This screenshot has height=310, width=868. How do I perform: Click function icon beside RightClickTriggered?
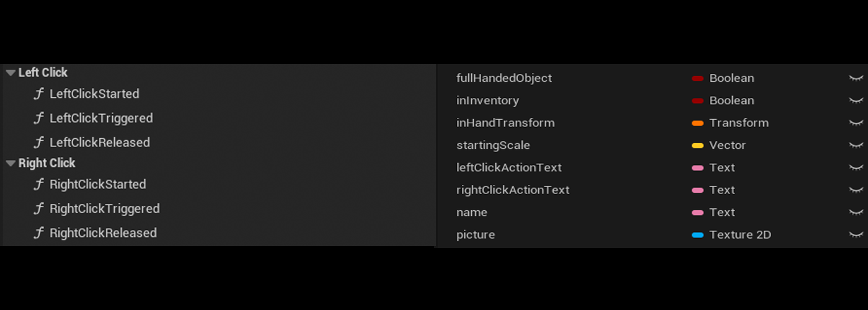tap(39, 209)
